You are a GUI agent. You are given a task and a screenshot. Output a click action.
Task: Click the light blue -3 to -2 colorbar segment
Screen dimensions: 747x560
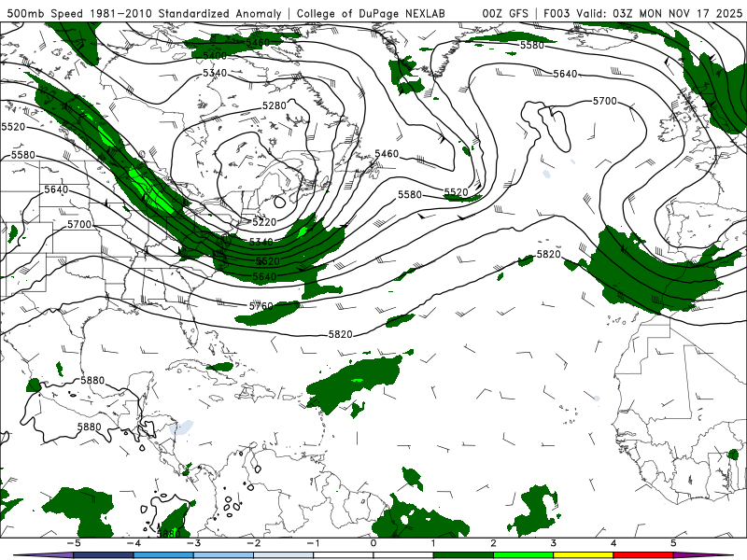[x=223, y=555]
